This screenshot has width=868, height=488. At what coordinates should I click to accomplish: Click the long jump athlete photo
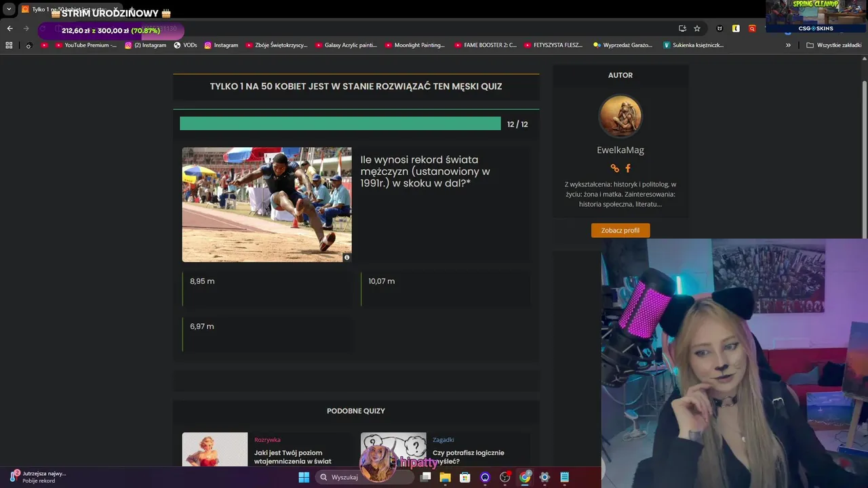pos(267,205)
